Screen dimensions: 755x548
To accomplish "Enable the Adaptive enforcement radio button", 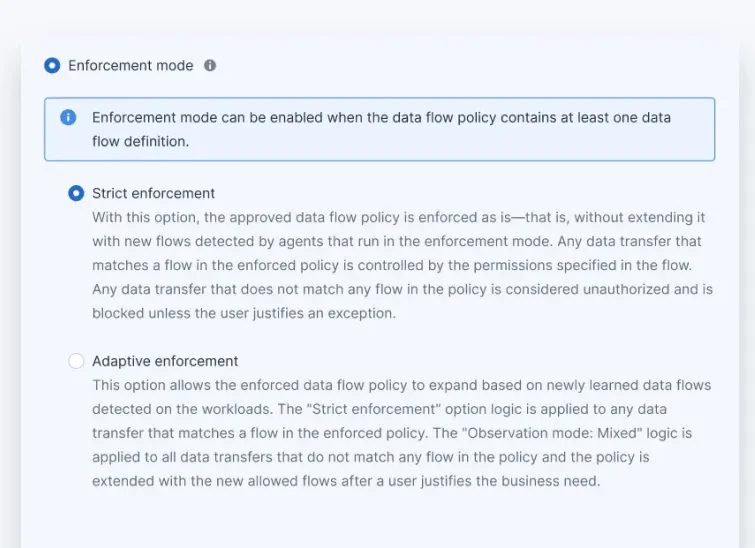I will tap(76, 361).
